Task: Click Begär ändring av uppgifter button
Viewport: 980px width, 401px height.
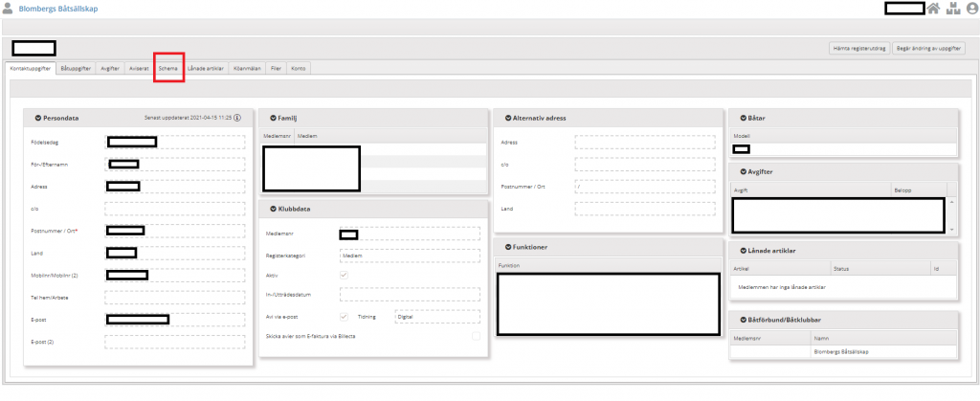Action: [928, 48]
